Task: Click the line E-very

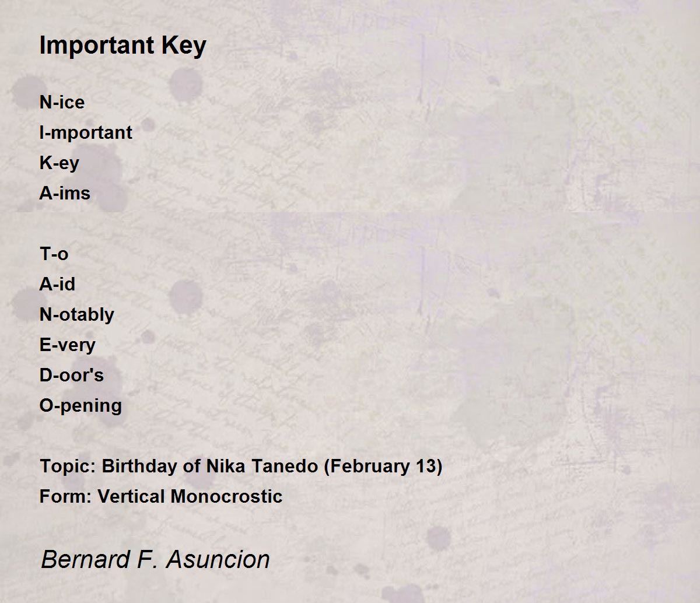Action: click(x=67, y=345)
